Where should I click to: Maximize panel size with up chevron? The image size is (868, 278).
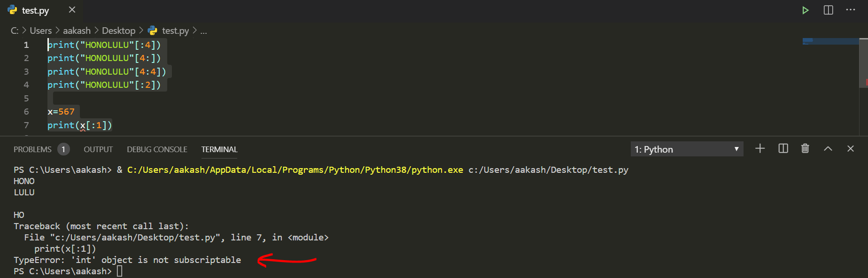pyautogui.click(x=828, y=149)
